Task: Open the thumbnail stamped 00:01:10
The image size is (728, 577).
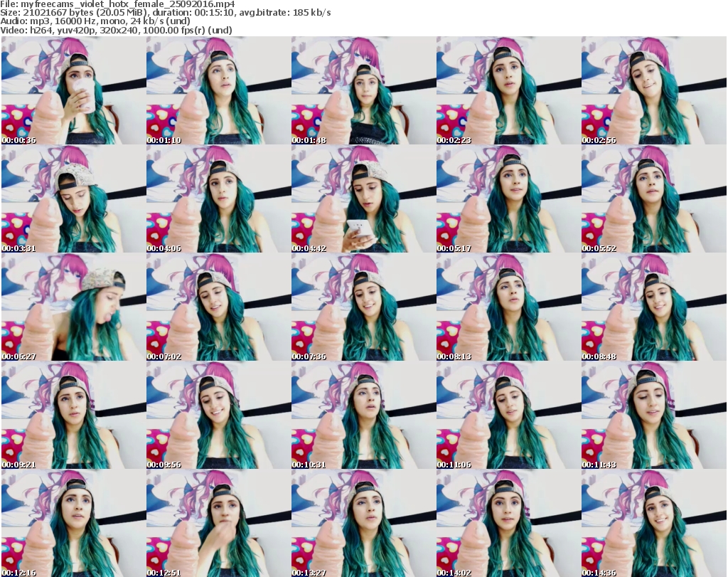Action: [219, 90]
